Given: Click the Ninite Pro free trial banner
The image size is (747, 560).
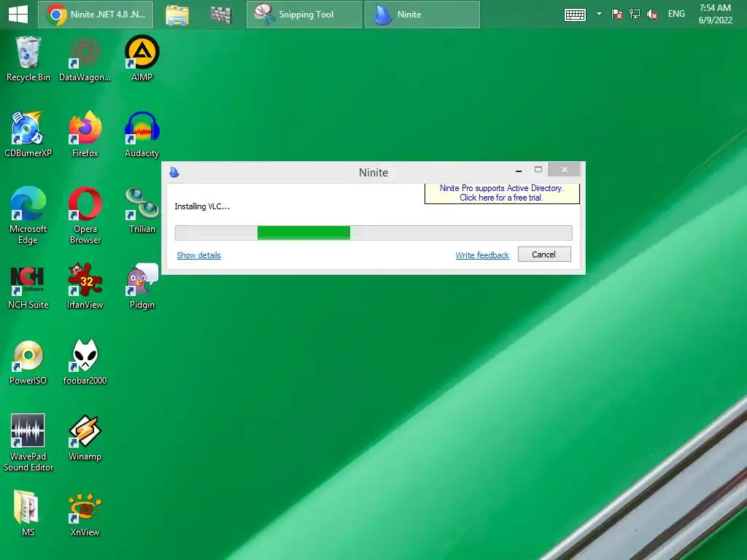Looking at the screenshot, I should [502, 192].
